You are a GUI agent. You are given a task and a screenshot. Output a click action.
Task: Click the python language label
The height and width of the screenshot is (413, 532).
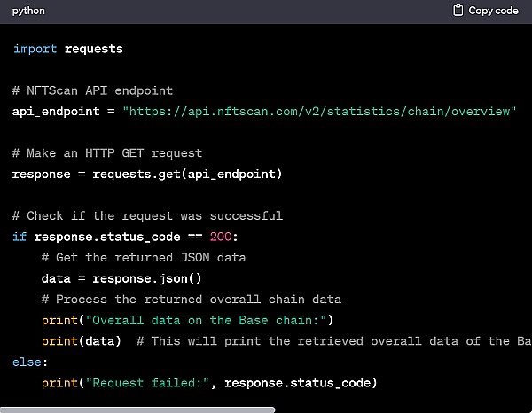click(x=28, y=11)
